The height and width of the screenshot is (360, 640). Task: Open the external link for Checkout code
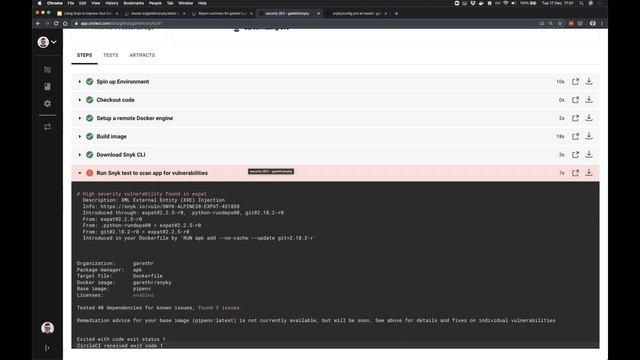pos(575,100)
